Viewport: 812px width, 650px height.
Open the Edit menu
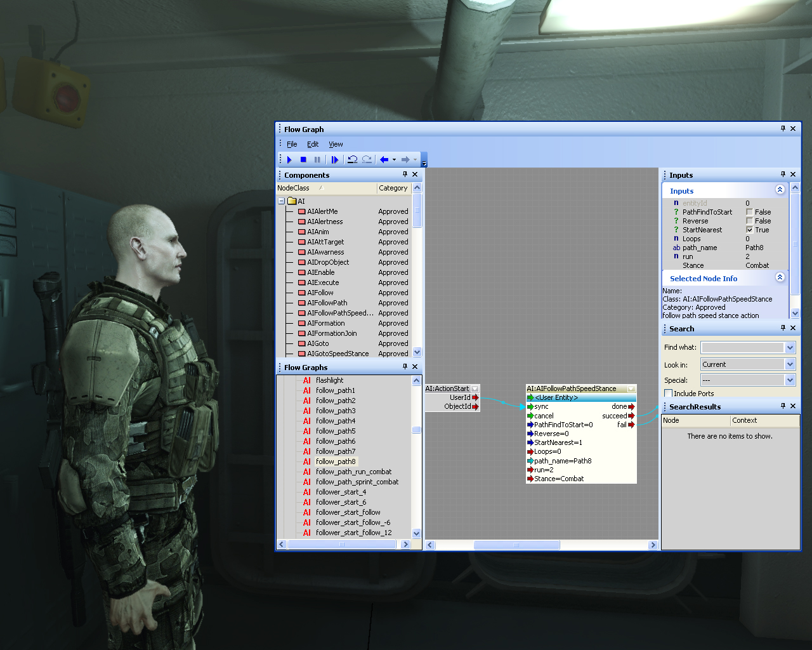(x=313, y=145)
